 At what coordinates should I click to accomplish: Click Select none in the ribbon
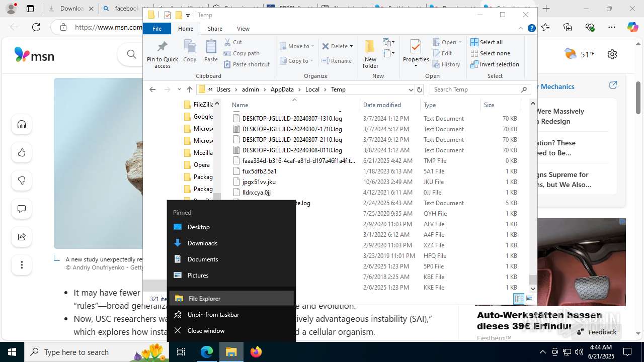pos(490,53)
